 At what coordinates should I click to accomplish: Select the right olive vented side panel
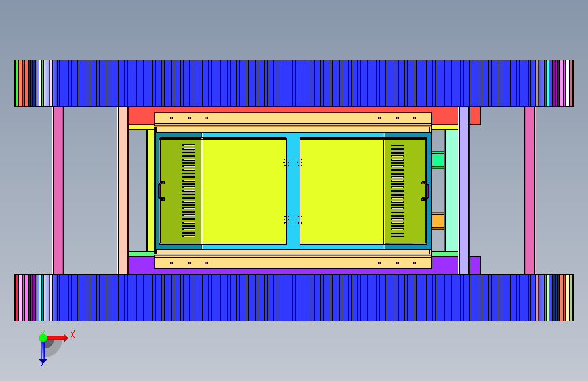406,191
